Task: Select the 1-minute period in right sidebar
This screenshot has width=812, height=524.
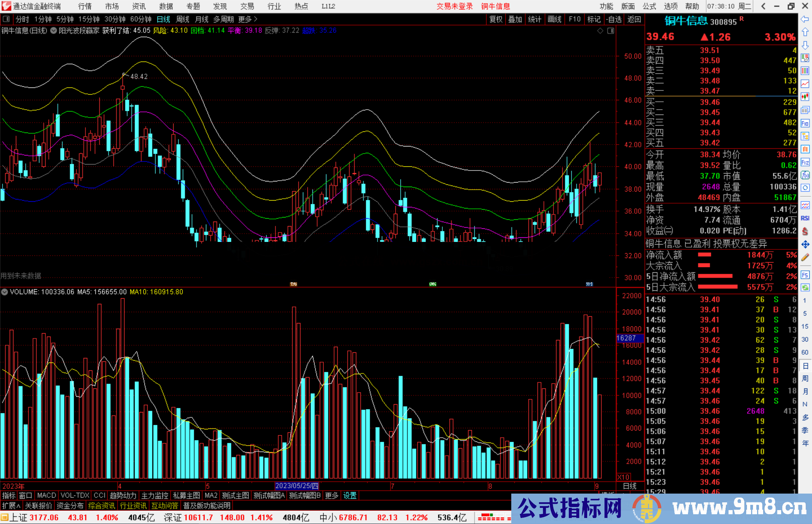Action: click(x=805, y=301)
